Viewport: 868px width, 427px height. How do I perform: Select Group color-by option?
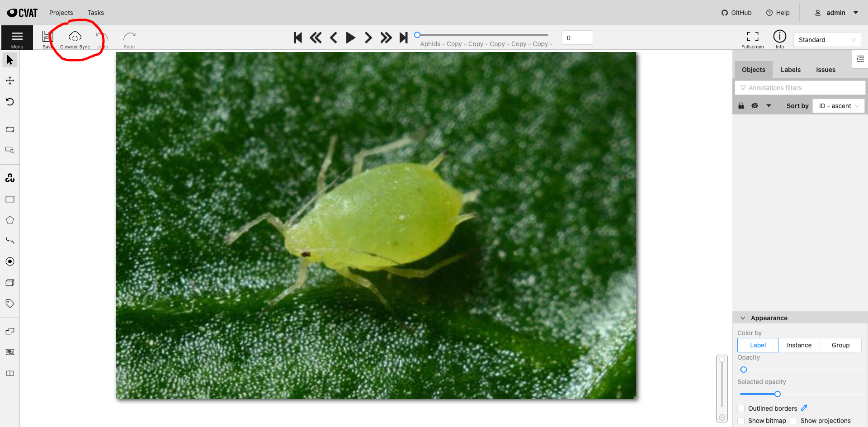point(840,345)
